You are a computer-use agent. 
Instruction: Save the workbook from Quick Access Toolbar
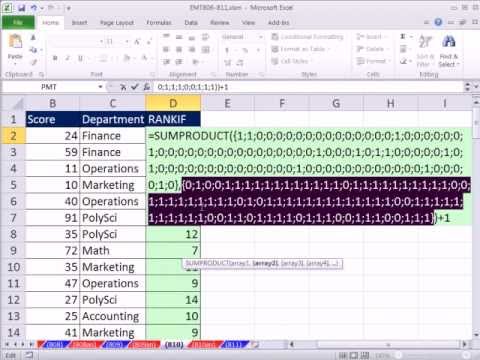click(21, 8)
